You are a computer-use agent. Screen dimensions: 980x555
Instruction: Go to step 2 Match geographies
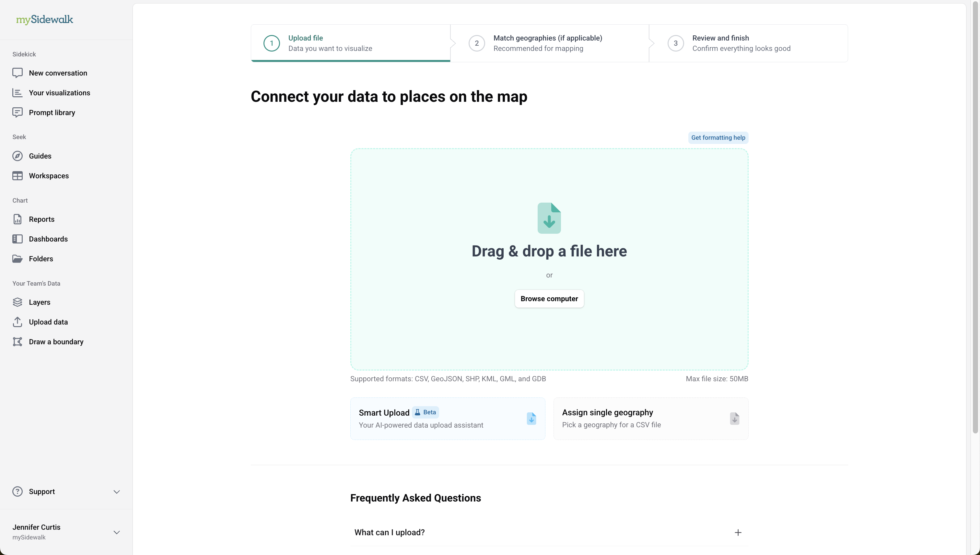[x=548, y=43]
